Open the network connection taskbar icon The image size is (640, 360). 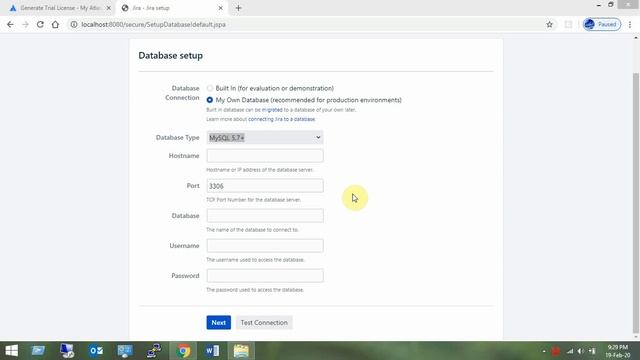pos(154,351)
